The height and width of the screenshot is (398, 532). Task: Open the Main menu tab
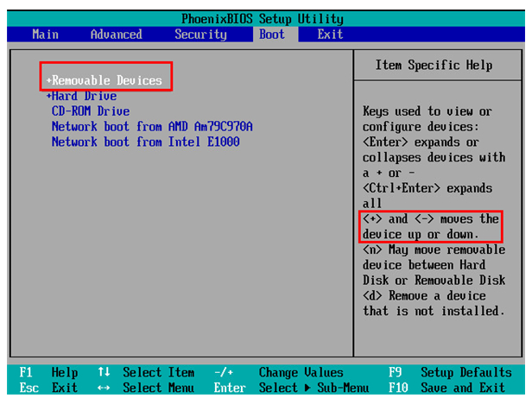45,35
